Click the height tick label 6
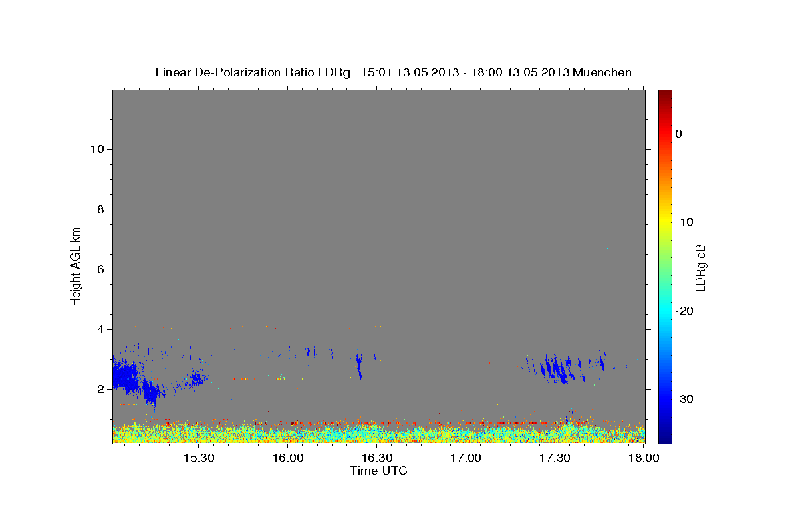This screenshot has width=798, height=532. coord(101,269)
